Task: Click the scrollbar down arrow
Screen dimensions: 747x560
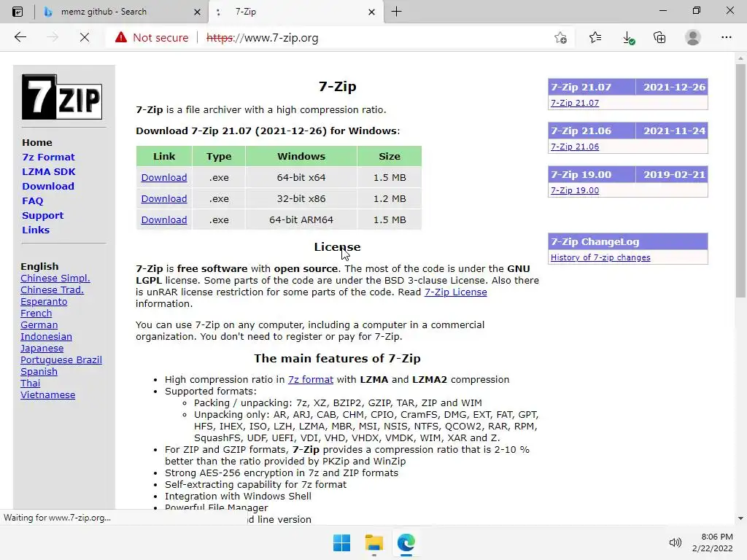Action: (740, 518)
